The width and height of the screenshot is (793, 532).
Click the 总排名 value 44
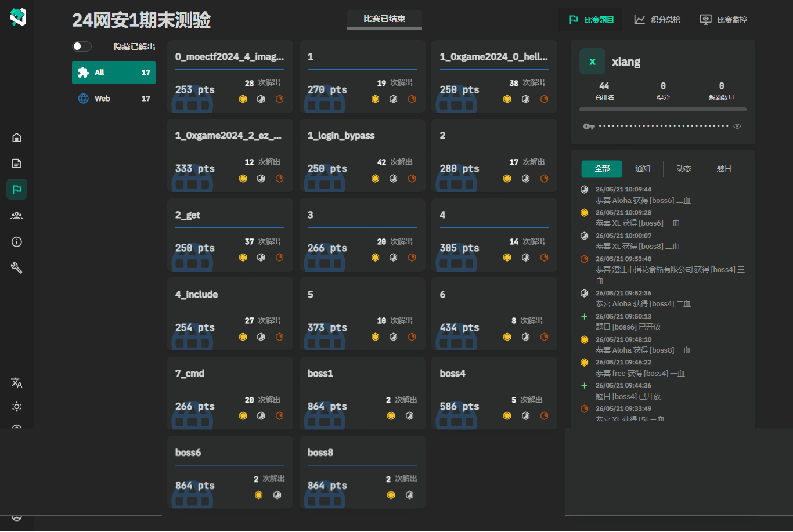click(x=604, y=86)
